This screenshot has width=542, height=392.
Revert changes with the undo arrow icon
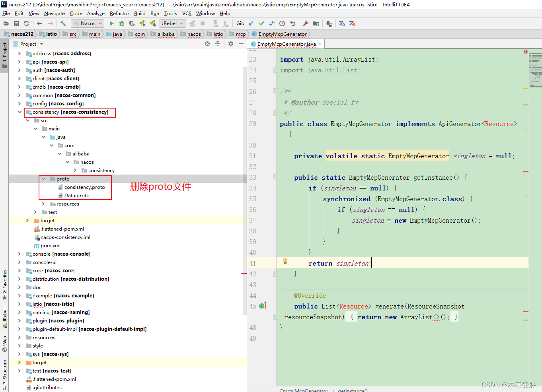293,23
